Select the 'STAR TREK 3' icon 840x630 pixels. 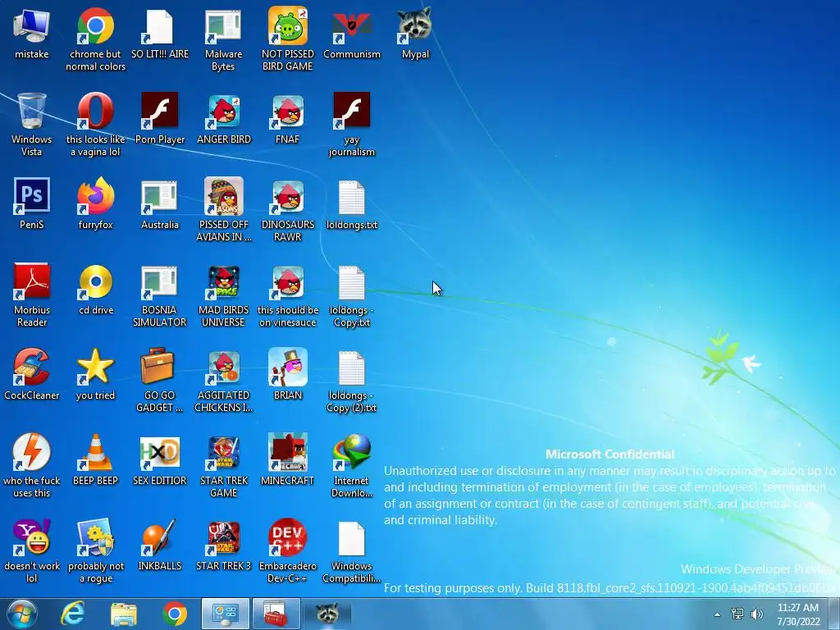pos(223,536)
